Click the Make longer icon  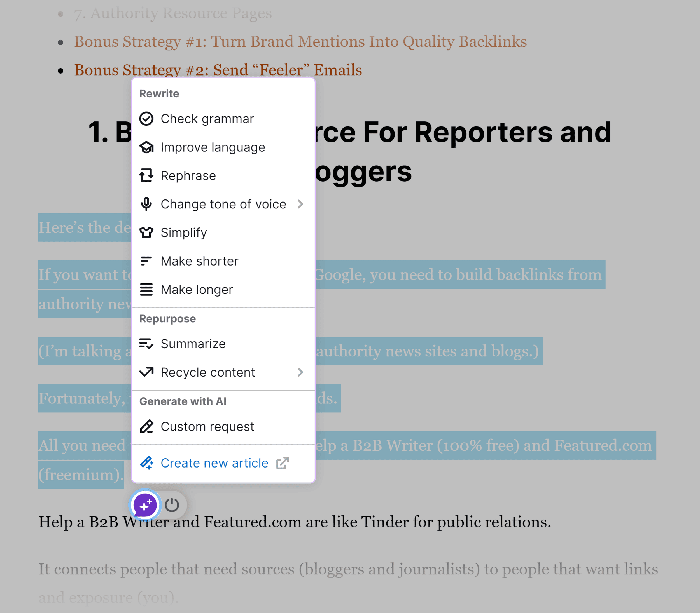(x=146, y=290)
